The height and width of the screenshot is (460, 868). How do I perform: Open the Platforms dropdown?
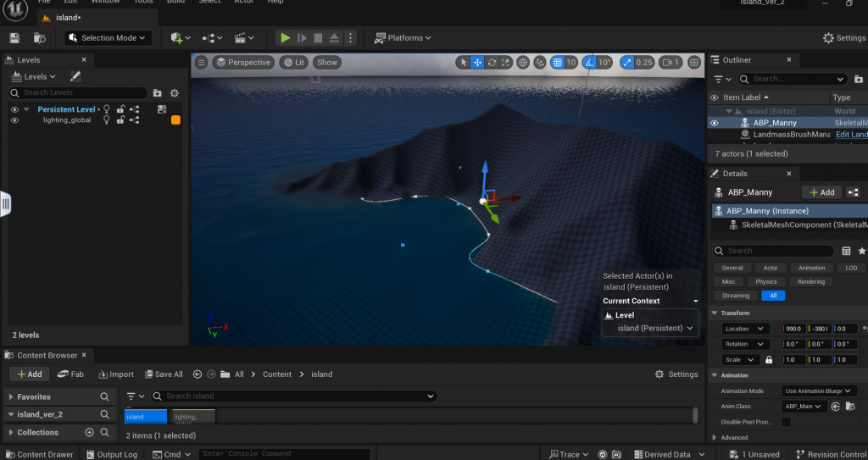403,37
